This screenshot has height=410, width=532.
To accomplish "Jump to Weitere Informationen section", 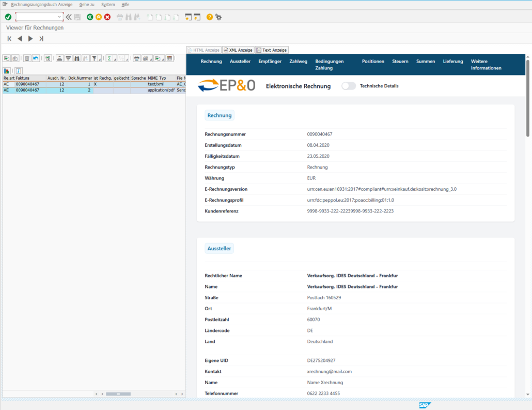I will tap(486, 65).
